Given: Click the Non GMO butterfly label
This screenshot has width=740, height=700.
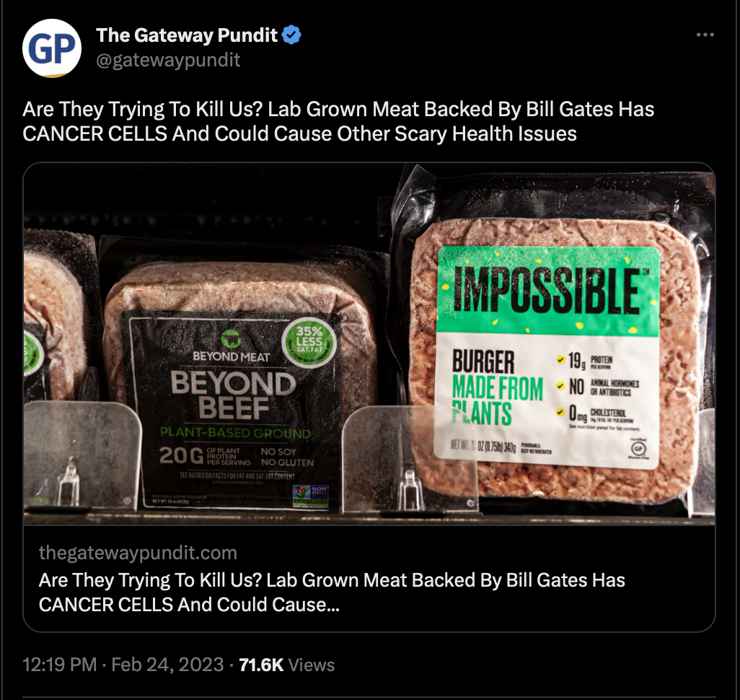Looking at the screenshot, I should click(x=311, y=496).
